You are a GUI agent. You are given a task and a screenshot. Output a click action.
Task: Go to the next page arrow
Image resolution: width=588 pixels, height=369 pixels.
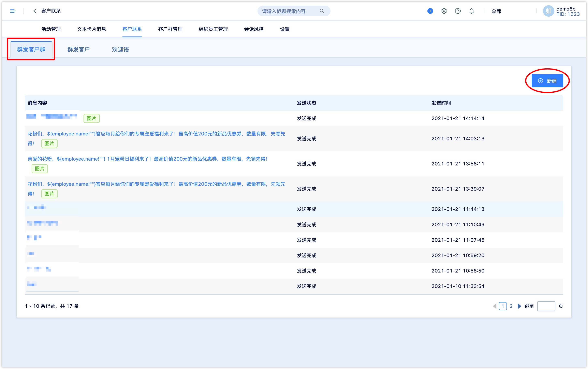pos(519,306)
